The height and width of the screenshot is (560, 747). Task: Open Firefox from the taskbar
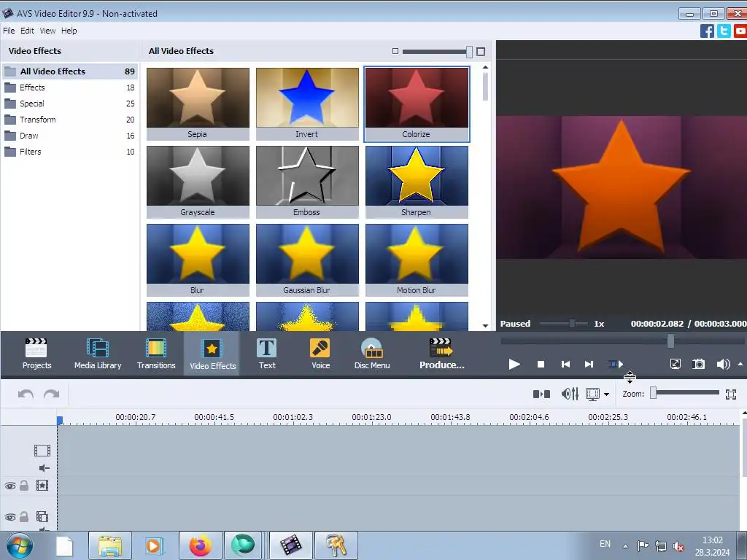(x=200, y=545)
